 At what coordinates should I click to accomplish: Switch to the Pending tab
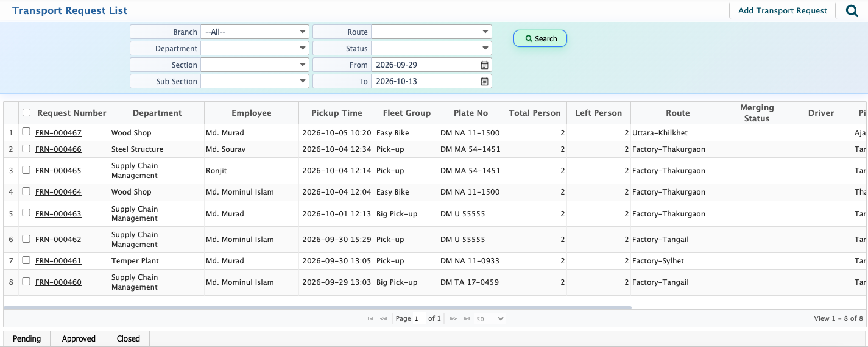click(27, 338)
